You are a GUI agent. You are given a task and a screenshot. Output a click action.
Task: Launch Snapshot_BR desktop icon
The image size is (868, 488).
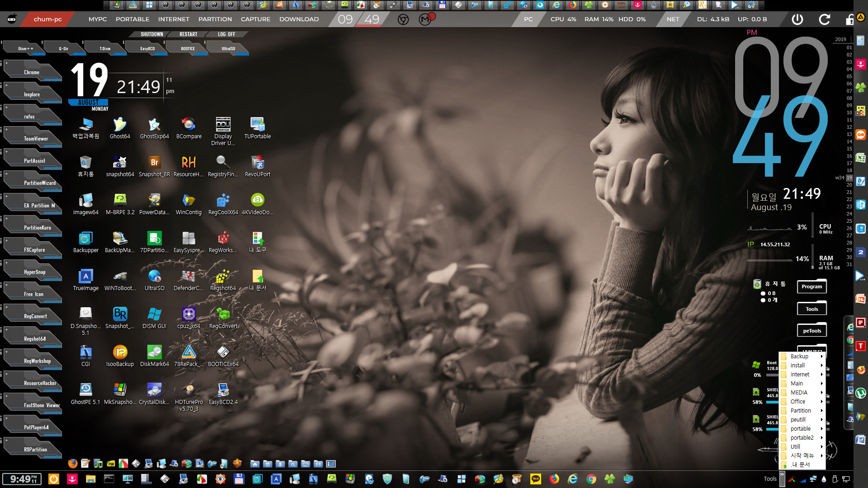click(154, 166)
